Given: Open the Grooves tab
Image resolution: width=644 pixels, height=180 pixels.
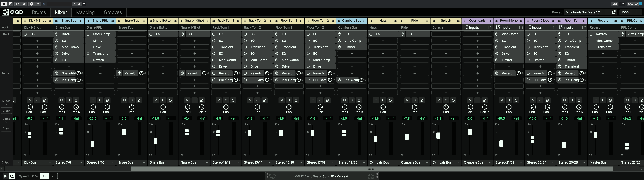Looking at the screenshot, I should pos(113,12).
